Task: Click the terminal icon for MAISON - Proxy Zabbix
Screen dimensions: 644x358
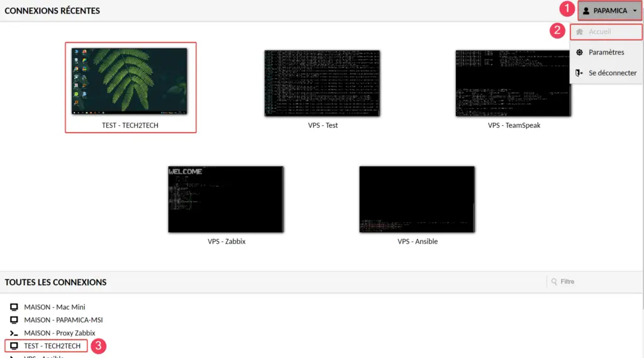Action: [x=14, y=333]
